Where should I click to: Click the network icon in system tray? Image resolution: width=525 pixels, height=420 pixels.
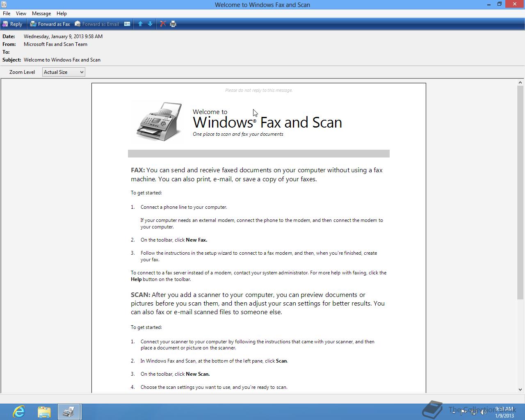tap(474, 412)
